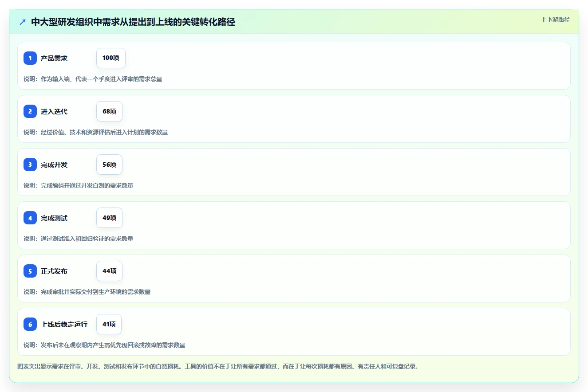Select the step 6 number badge
This screenshot has height=392, width=588.
(30, 324)
